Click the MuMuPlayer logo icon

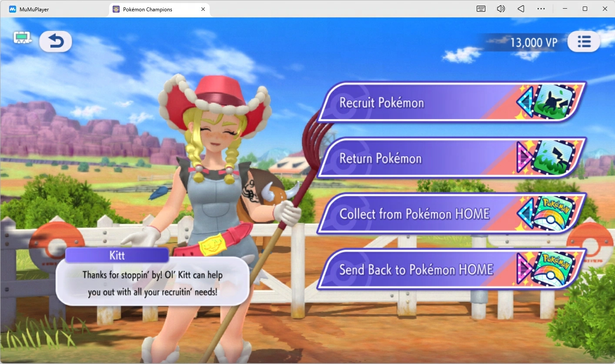[x=13, y=9]
